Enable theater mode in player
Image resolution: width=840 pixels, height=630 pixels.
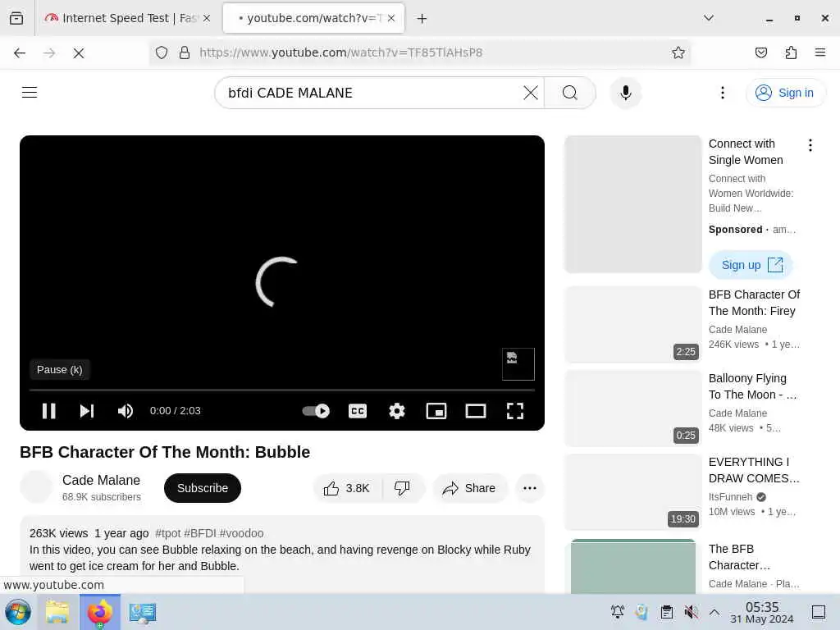(476, 411)
